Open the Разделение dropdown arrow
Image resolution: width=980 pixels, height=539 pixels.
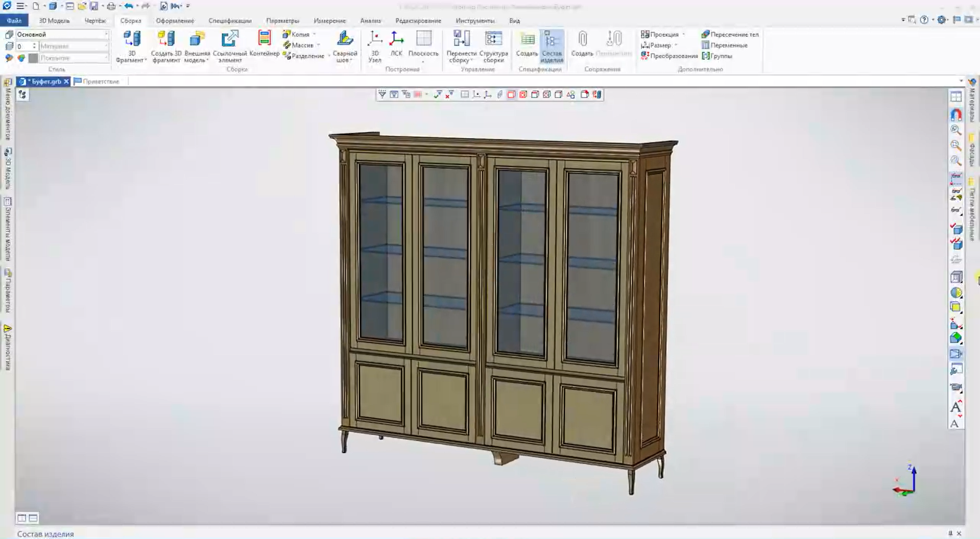[329, 56]
